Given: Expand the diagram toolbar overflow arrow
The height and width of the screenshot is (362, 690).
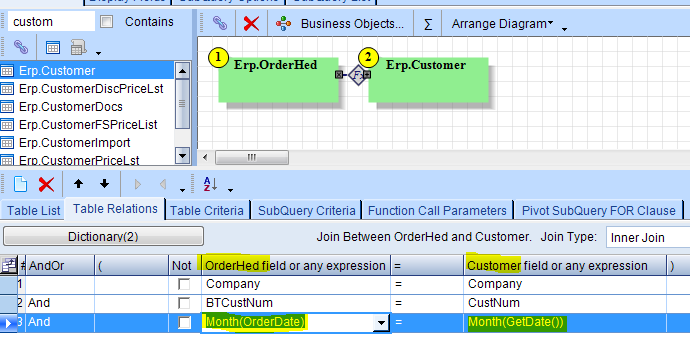Looking at the screenshot, I should coord(564,29).
